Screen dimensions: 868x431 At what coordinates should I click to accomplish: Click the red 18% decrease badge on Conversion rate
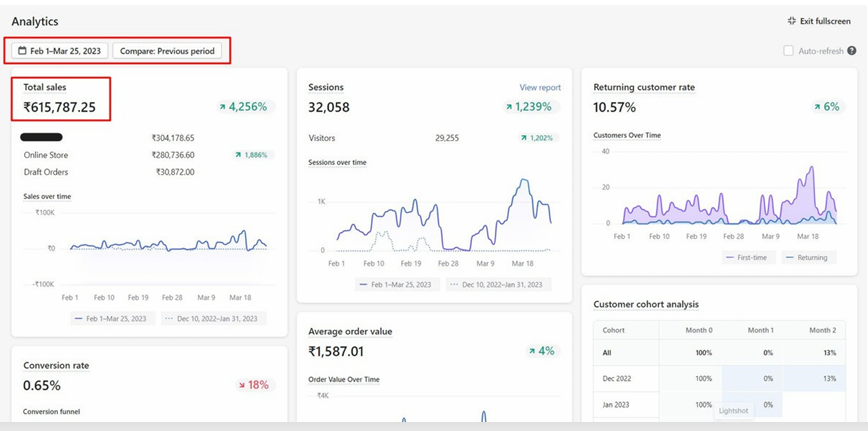pos(256,385)
